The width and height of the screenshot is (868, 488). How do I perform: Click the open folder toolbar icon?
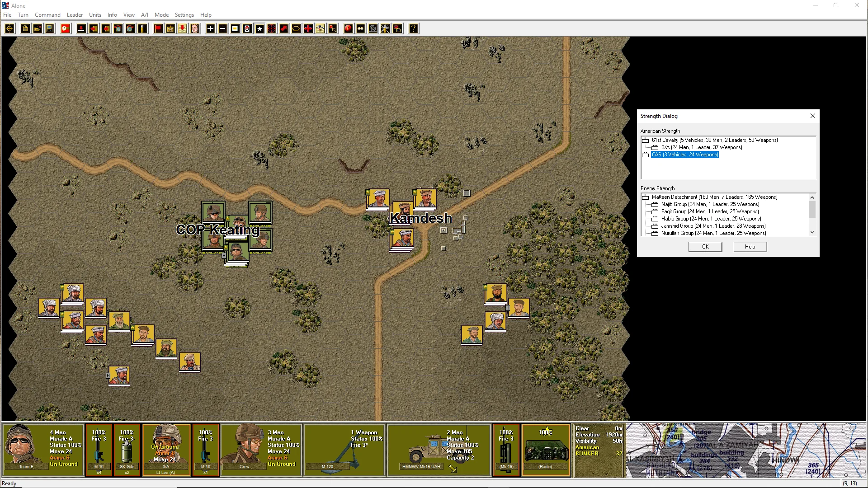point(38,29)
